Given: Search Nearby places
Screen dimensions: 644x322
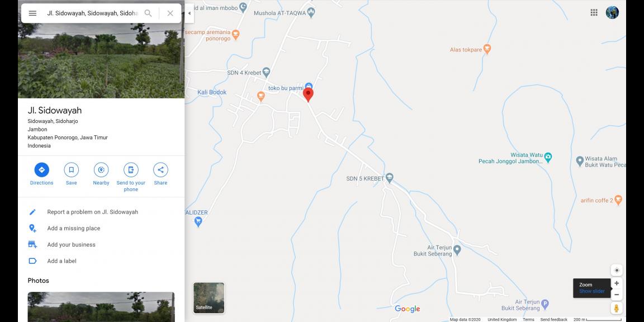Looking at the screenshot, I should [x=101, y=174].
